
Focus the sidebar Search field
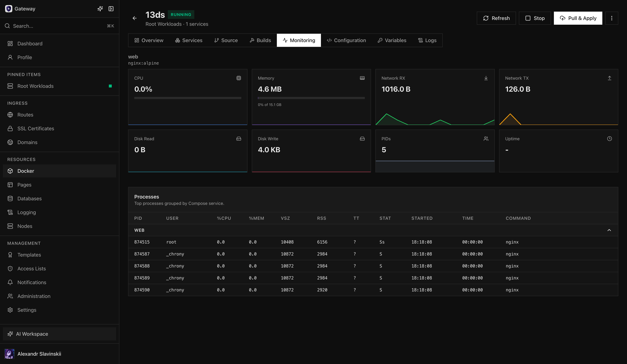click(60, 26)
